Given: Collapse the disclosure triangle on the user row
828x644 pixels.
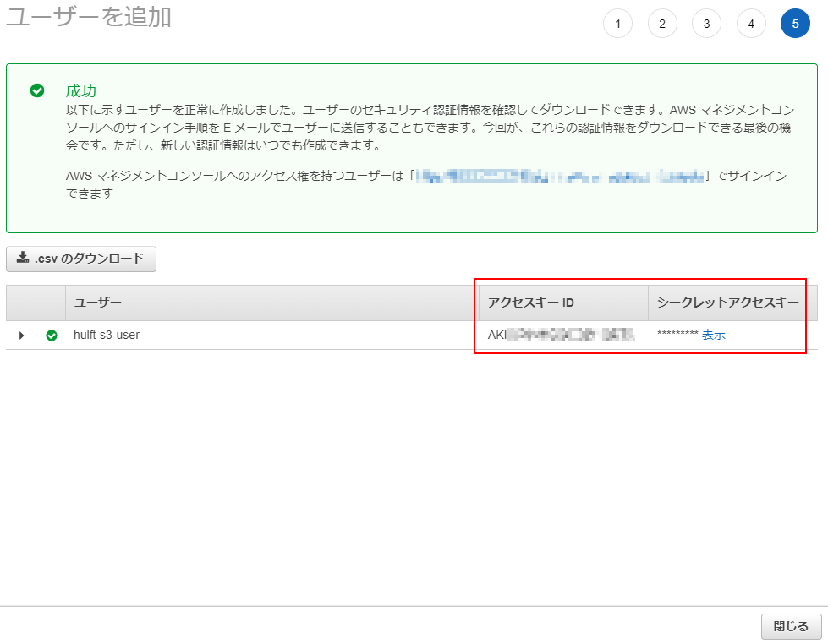Looking at the screenshot, I should tap(20, 335).
